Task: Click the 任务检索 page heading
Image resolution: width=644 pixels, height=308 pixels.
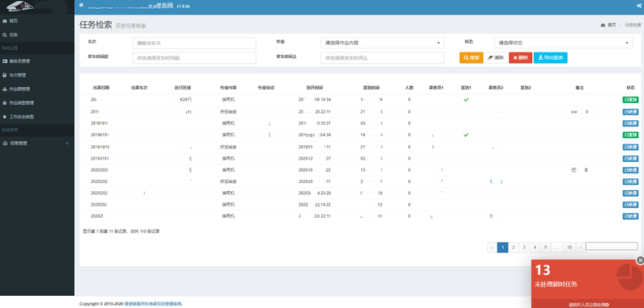Action: coord(95,25)
